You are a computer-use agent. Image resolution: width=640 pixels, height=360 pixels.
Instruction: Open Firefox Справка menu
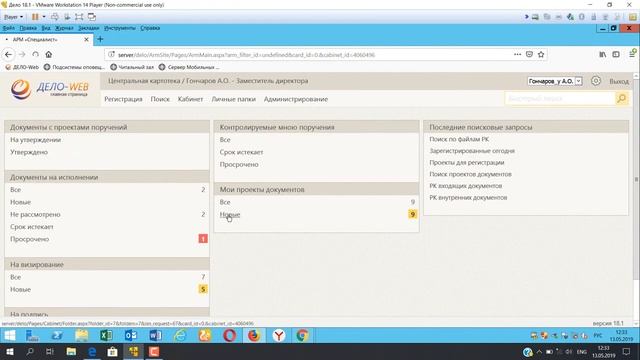150,28
